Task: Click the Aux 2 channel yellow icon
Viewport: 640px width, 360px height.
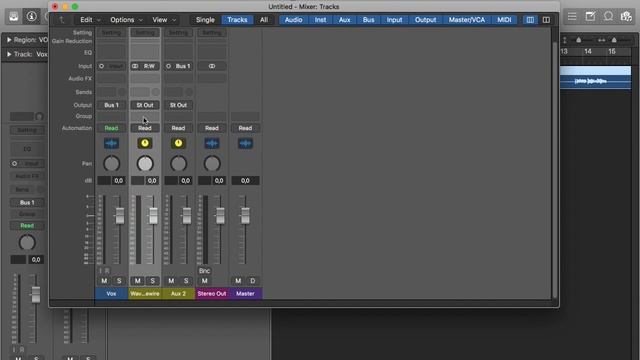Action: pos(178,143)
